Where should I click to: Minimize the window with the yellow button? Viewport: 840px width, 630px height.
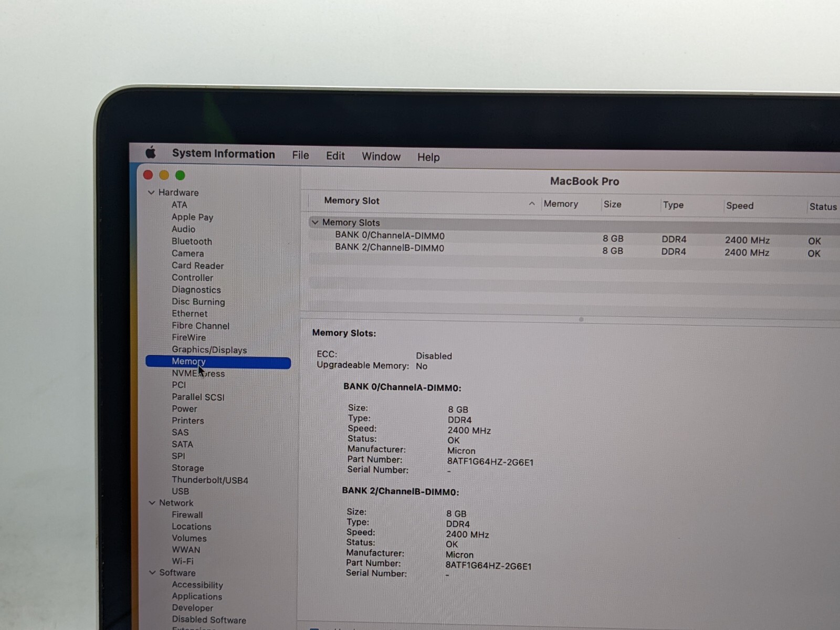click(x=164, y=175)
